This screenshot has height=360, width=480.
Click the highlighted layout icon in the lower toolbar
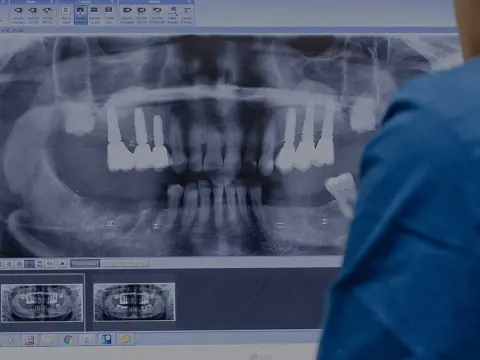pyautogui.click(x=29, y=264)
